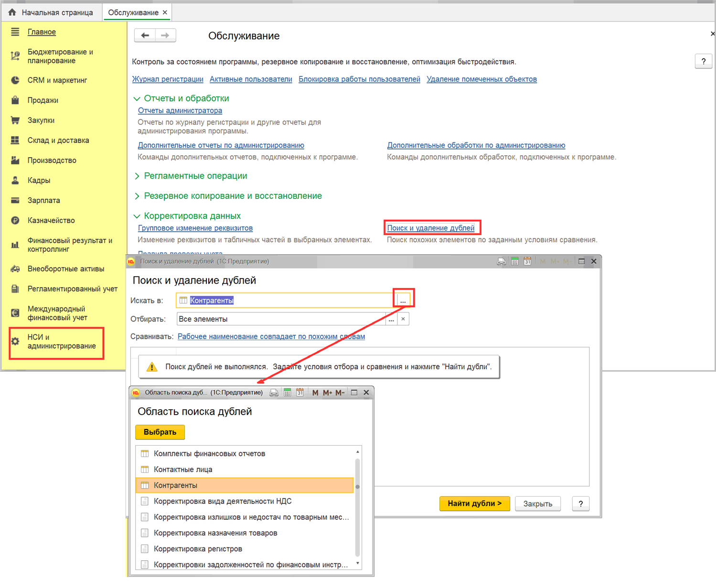Open Склад и доставка section

coord(58,140)
